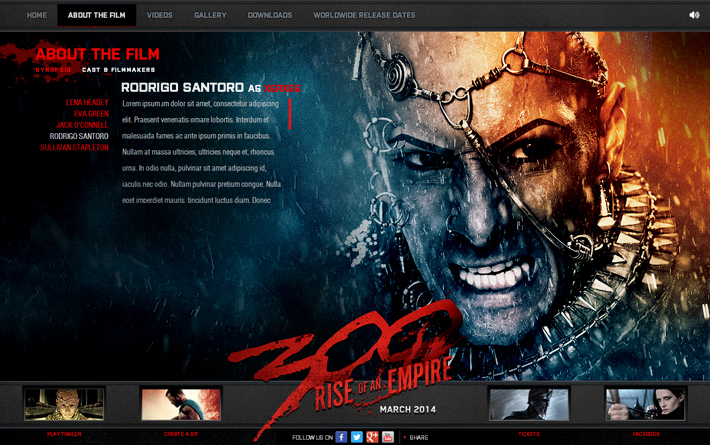The width and height of the screenshot is (710, 445).
Task: Click the Facebook text link in footer
Action: (x=646, y=434)
